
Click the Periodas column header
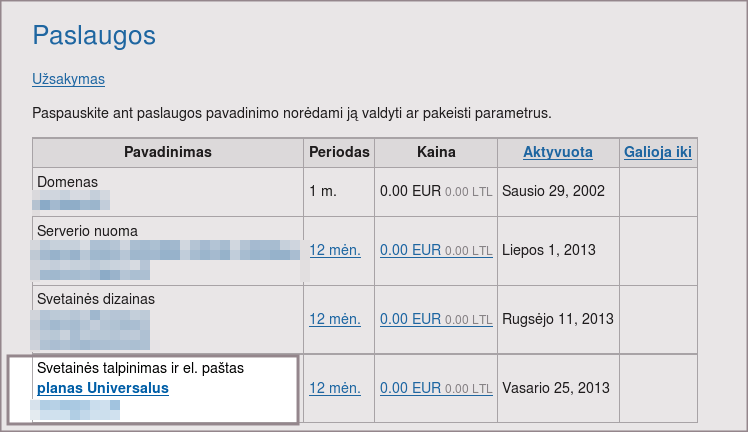tap(339, 153)
